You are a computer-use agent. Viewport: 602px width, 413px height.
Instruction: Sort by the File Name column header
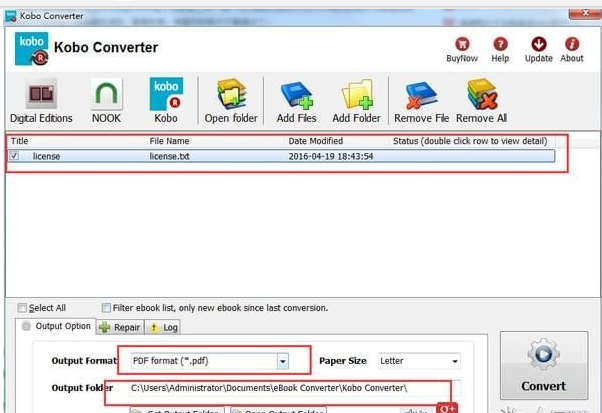[169, 141]
